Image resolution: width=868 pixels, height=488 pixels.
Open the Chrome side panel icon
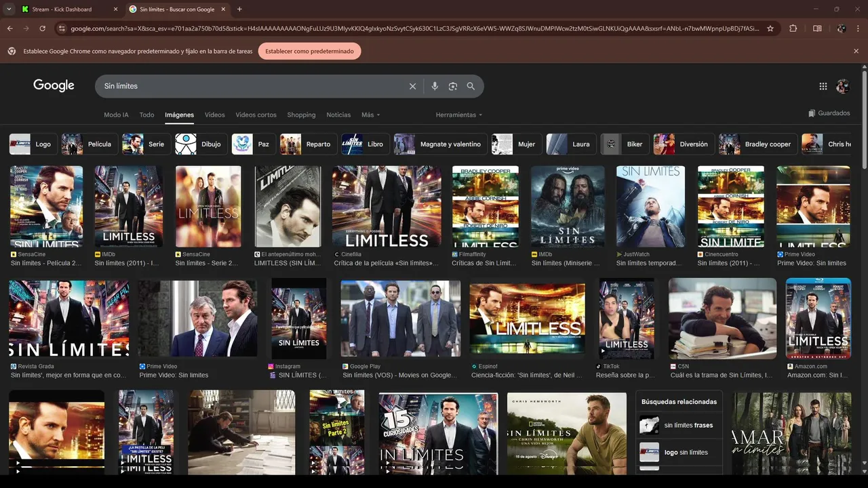click(817, 28)
